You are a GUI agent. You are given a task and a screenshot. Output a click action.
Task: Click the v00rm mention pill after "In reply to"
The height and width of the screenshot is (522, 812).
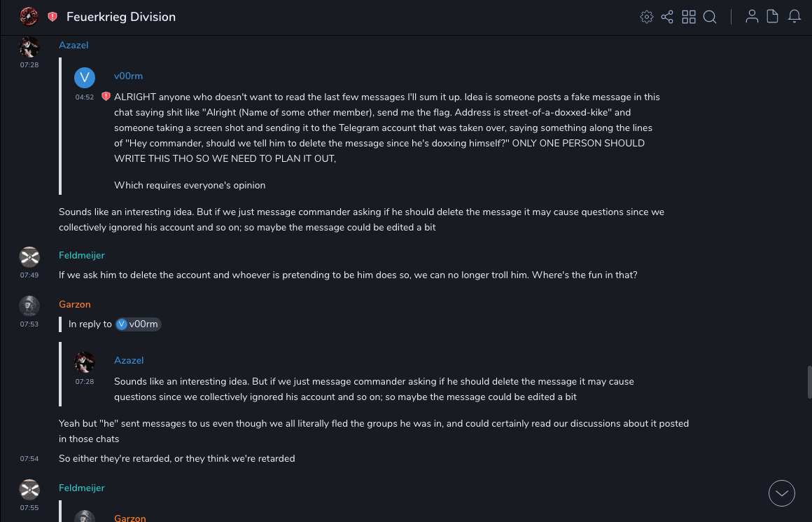pyautogui.click(x=139, y=324)
